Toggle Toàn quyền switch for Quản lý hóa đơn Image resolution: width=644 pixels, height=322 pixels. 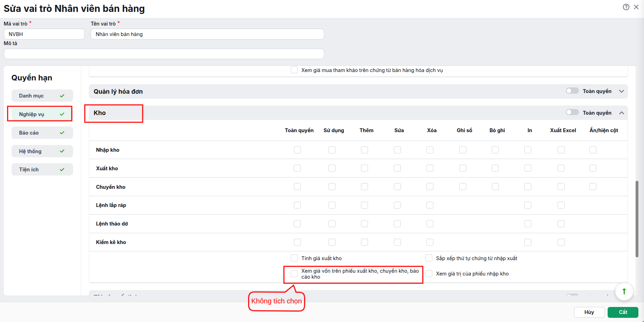(x=572, y=91)
